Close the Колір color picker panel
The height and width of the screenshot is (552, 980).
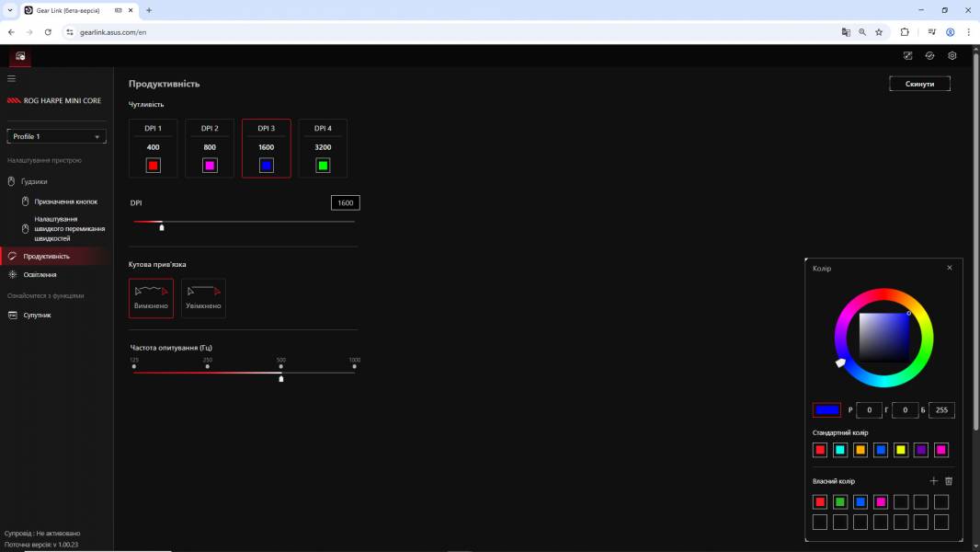[950, 268]
